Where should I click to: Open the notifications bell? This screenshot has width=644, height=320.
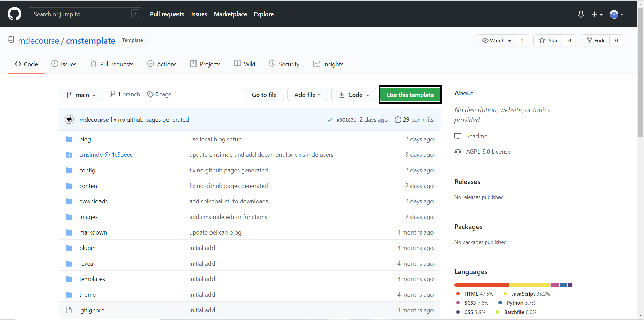581,14
